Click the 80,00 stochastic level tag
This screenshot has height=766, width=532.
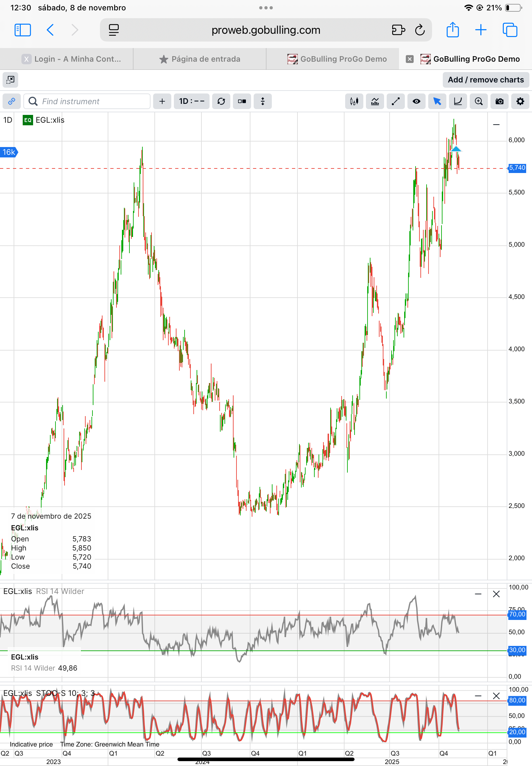pos(517,700)
